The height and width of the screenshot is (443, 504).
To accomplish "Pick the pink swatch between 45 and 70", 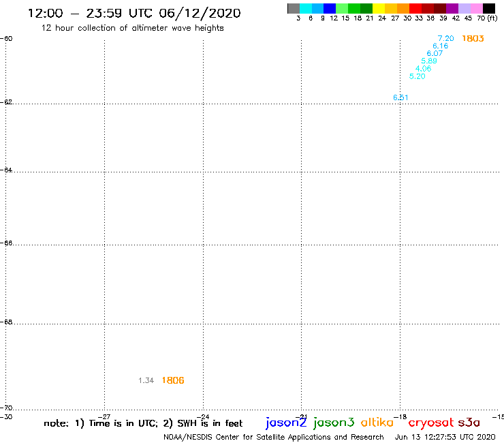I will click(477, 8).
